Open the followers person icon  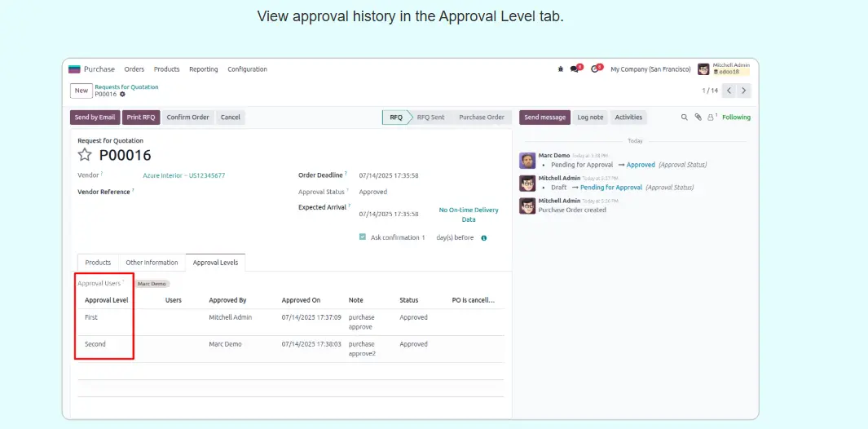711,117
